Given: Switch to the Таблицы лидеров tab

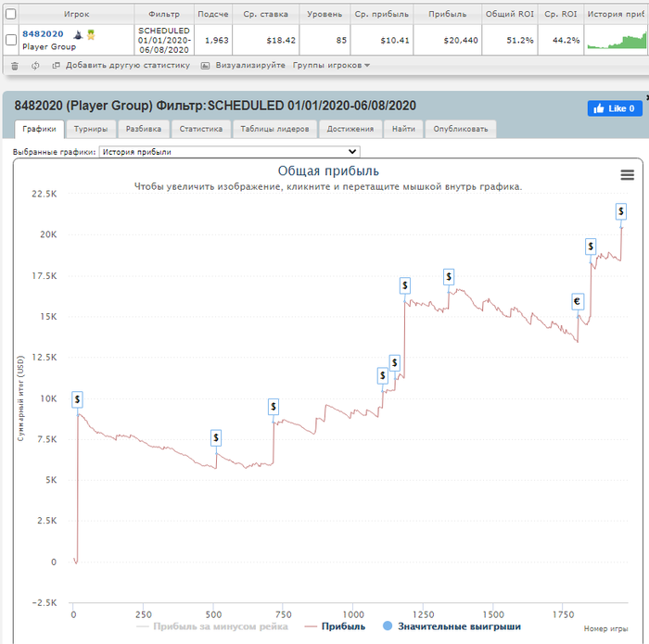Looking at the screenshot, I should click(x=274, y=129).
